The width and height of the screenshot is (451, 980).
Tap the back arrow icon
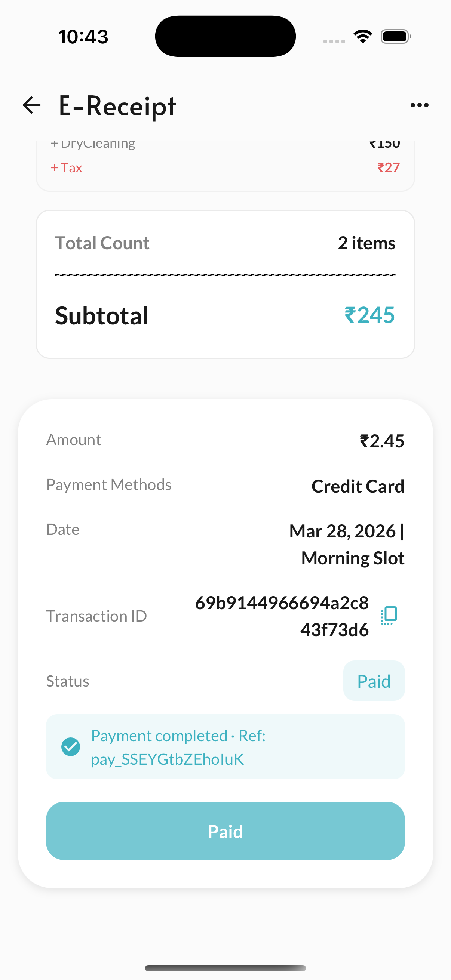tap(31, 105)
